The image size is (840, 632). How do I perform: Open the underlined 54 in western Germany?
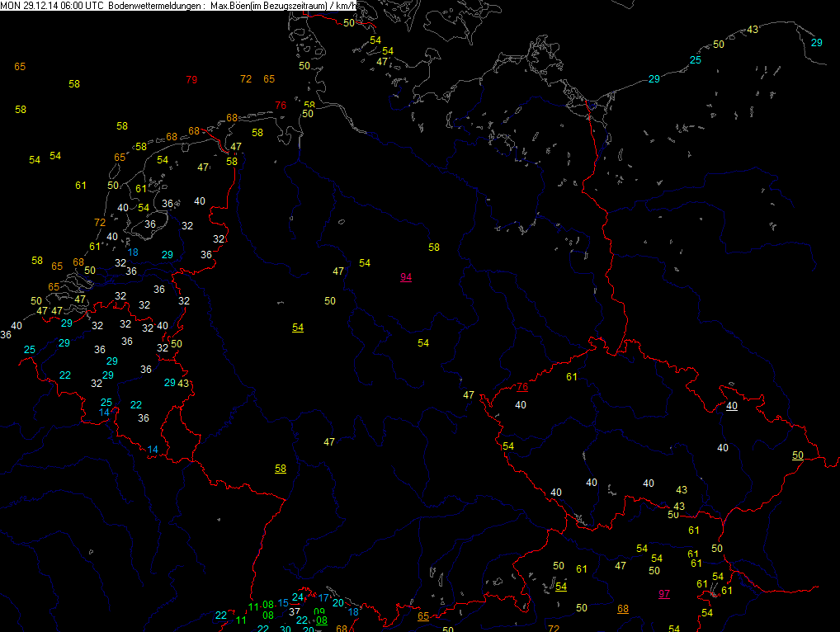click(298, 328)
